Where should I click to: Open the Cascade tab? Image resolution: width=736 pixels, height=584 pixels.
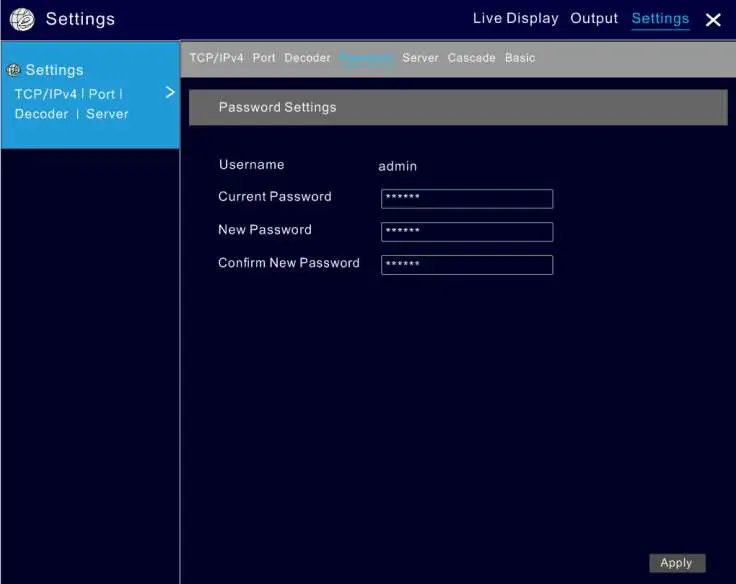pos(471,58)
